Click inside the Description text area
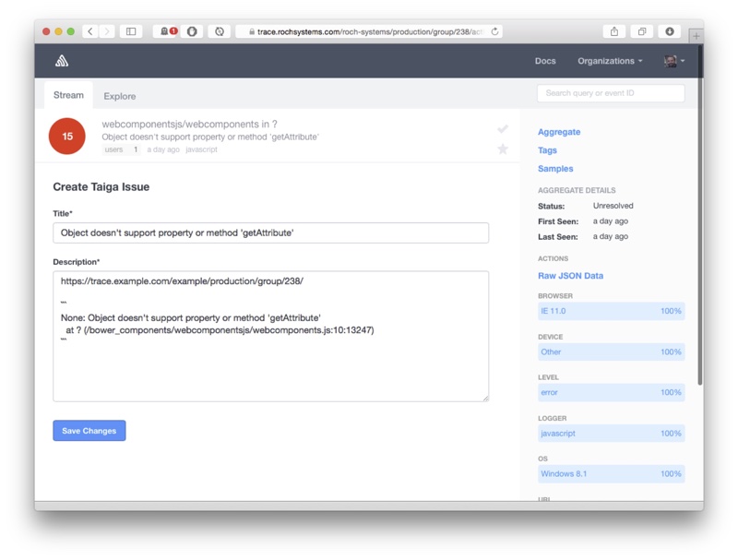This screenshot has height=560, width=738. tap(270, 337)
